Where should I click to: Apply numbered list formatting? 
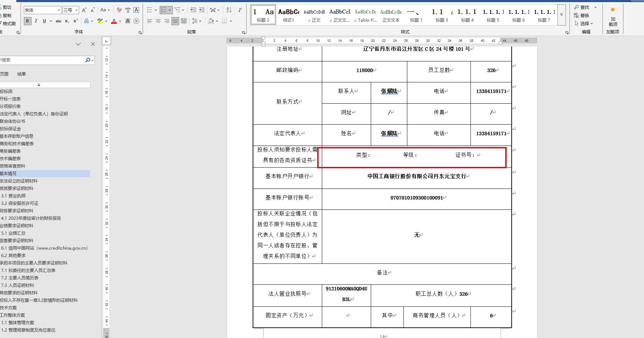point(164,10)
